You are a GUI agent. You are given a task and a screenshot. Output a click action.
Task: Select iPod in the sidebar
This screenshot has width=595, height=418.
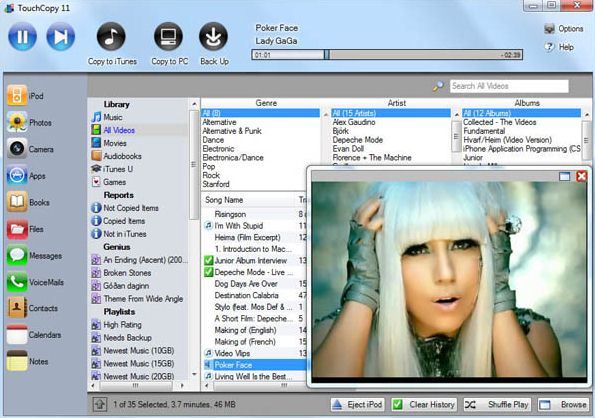25,96
